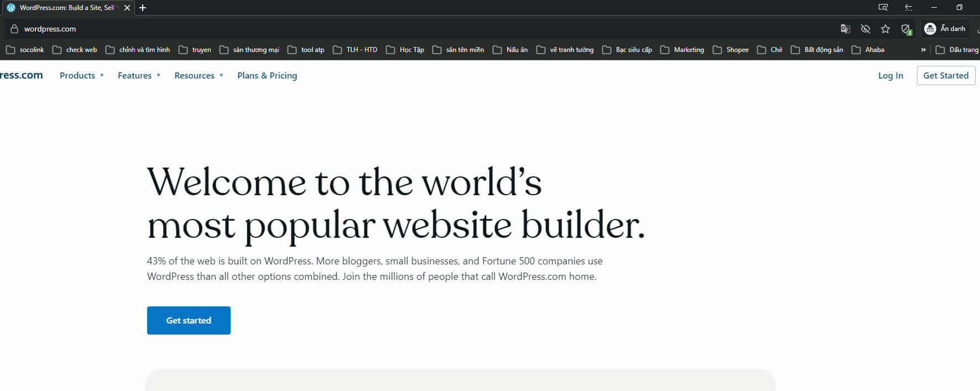
Task: Expand the Resources dropdown menu
Action: [x=199, y=76]
